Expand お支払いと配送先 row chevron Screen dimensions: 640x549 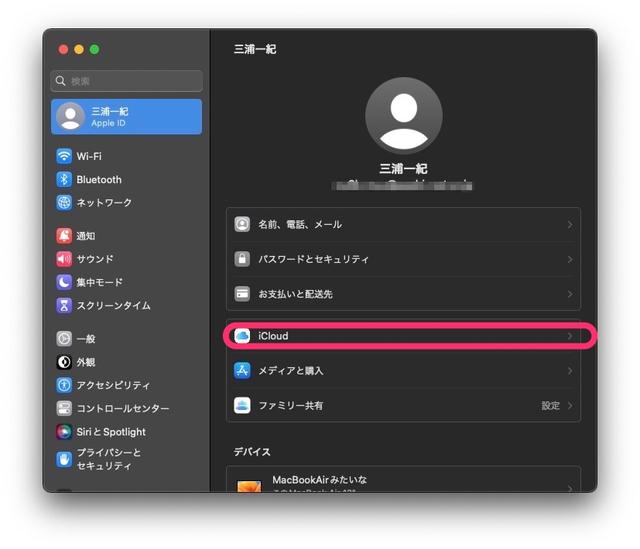coord(570,294)
